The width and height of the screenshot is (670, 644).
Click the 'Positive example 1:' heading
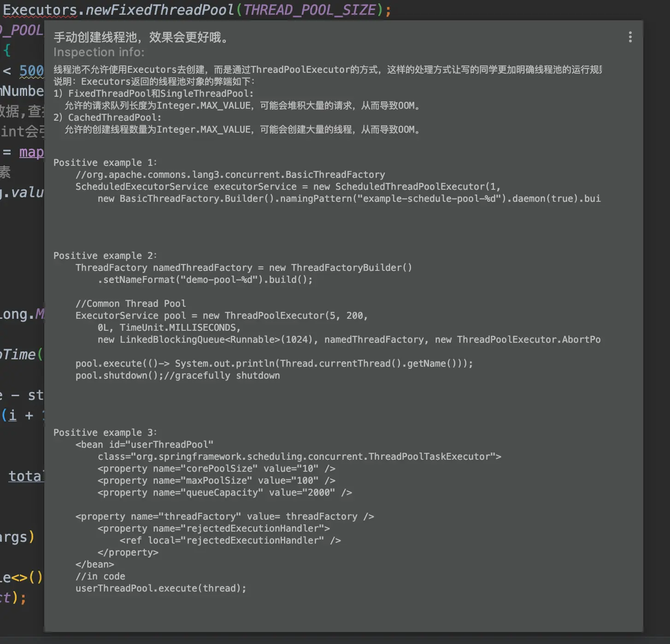click(105, 163)
